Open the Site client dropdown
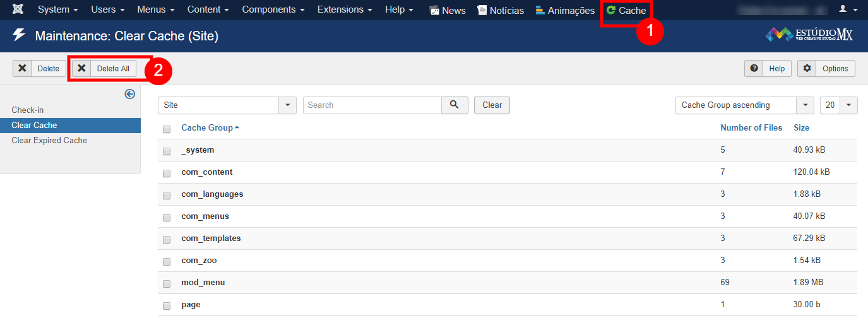868x335 pixels. [x=227, y=105]
